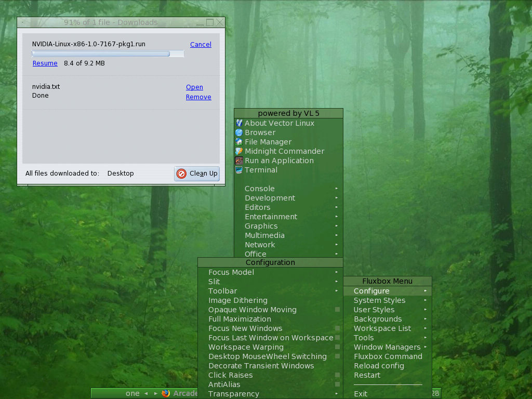This screenshot has width=532, height=399.
Task: Click Remove link for nvidia.txt
Action: point(198,97)
